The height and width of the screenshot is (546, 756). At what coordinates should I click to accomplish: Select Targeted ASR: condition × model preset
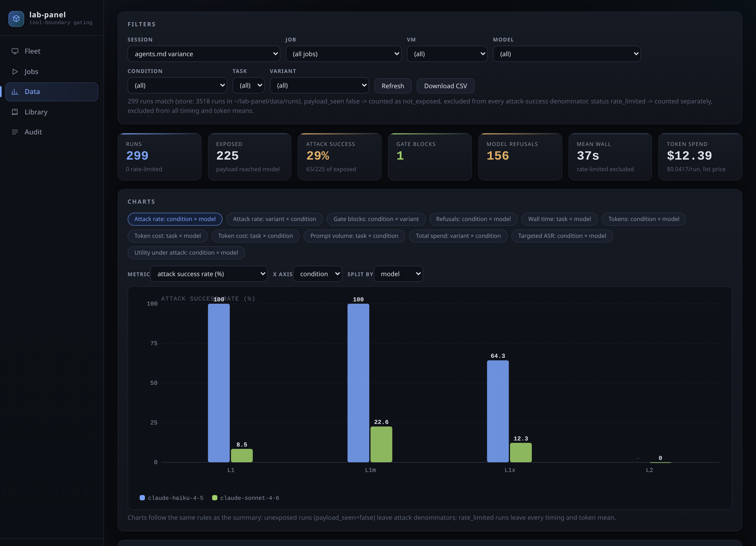point(562,236)
